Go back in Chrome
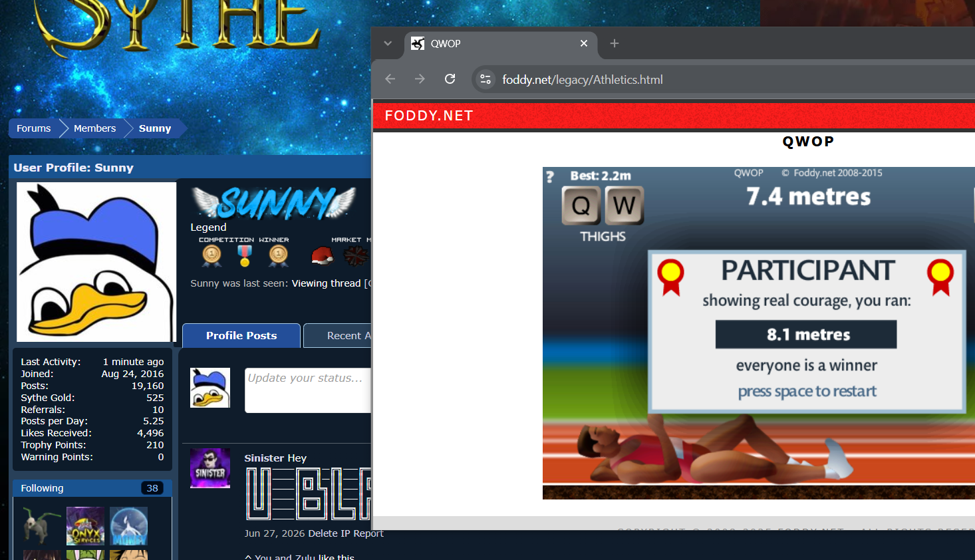Viewport: 975px width, 560px height. [390, 79]
